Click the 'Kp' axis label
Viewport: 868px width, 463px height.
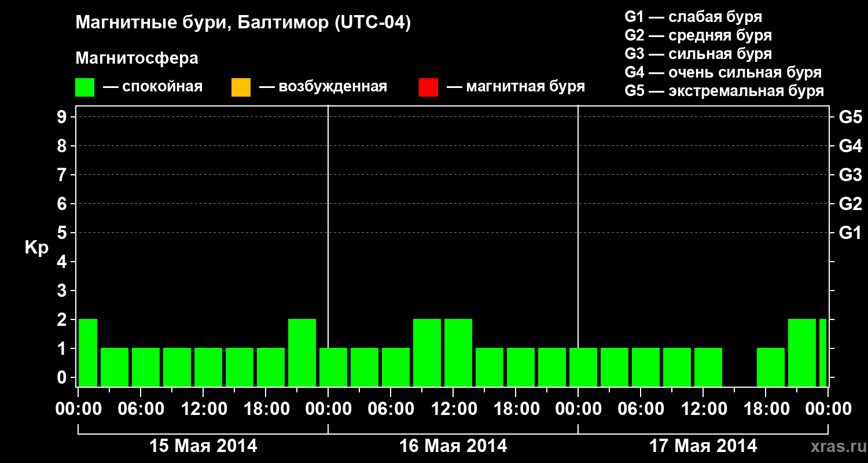tap(36, 248)
